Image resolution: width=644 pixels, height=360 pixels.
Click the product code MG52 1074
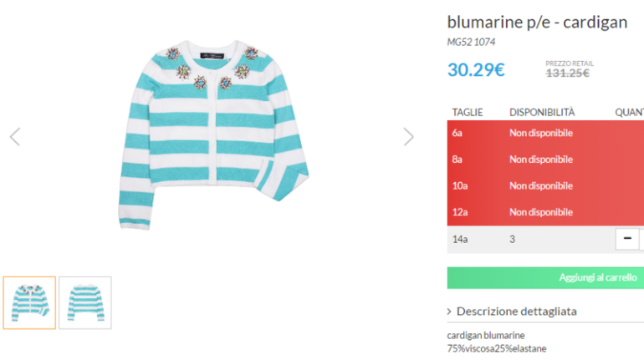[473, 41]
